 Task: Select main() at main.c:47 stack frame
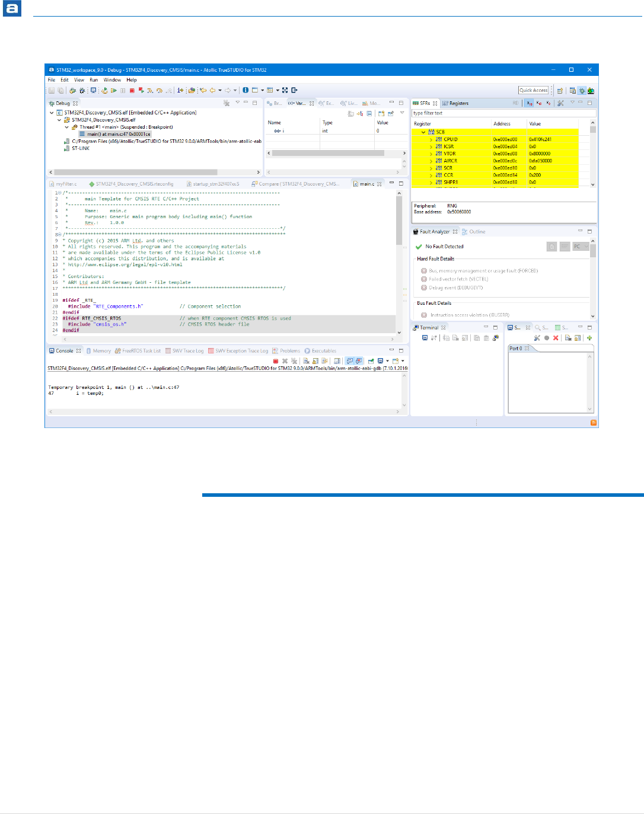coord(114,134)
